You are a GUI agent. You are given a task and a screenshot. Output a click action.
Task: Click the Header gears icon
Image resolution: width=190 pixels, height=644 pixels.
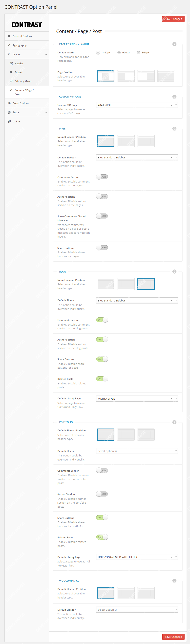[x=11, y=63]
